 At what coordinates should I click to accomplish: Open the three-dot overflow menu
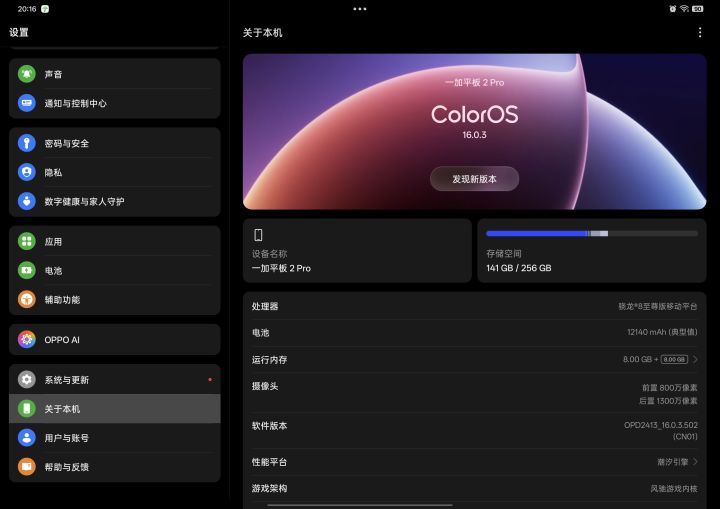[699, 32]
